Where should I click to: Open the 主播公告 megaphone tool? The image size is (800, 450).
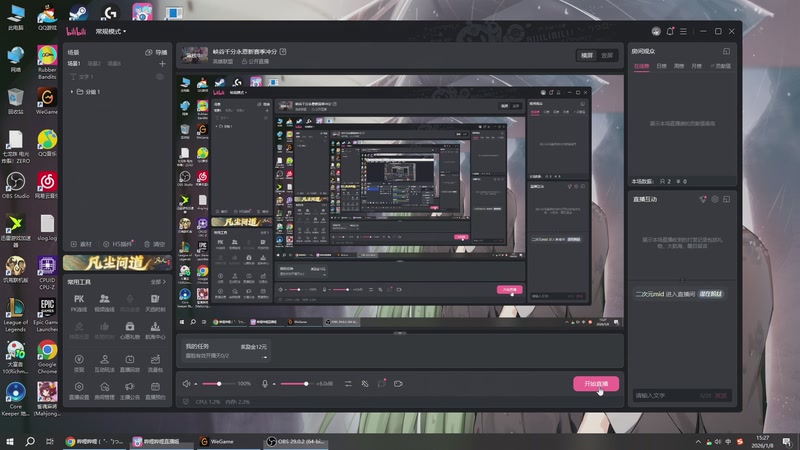click(x=130, y=390)
